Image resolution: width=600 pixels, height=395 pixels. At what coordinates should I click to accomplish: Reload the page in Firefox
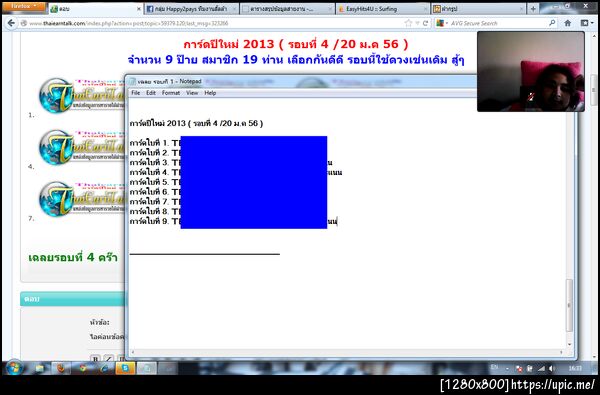(x=425, y=23)
